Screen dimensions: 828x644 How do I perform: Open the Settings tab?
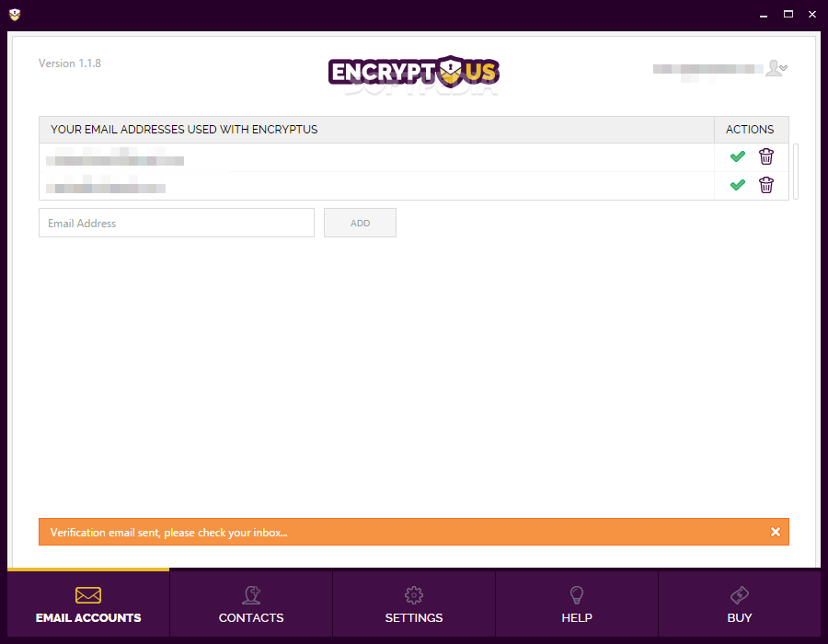tap(414, 604)
